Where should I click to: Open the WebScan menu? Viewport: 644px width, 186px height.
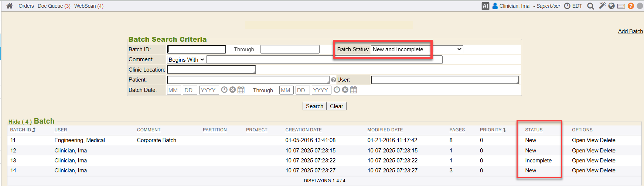pyautogui.click(x=89, y=6)
